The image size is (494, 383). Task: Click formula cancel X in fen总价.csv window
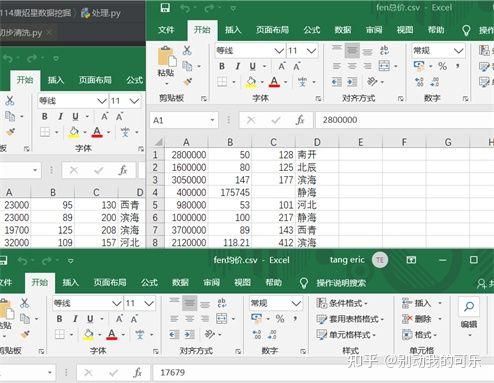click(x=251, y=120)
